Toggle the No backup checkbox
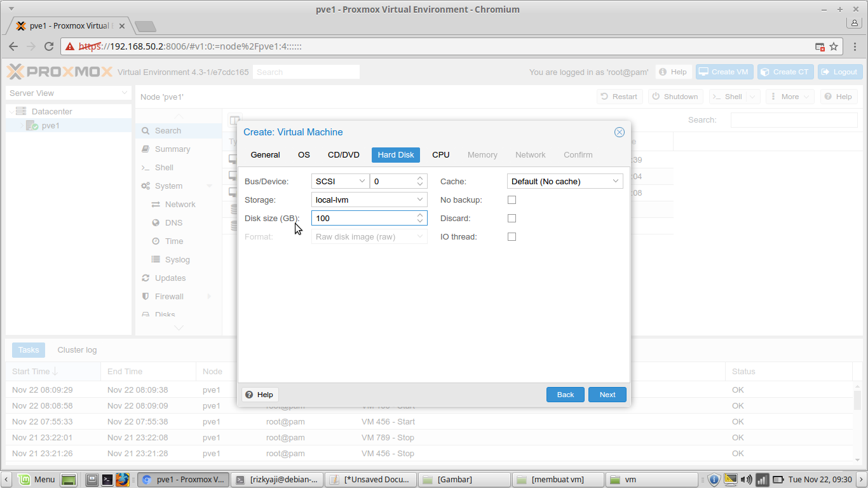 (512, 200)
